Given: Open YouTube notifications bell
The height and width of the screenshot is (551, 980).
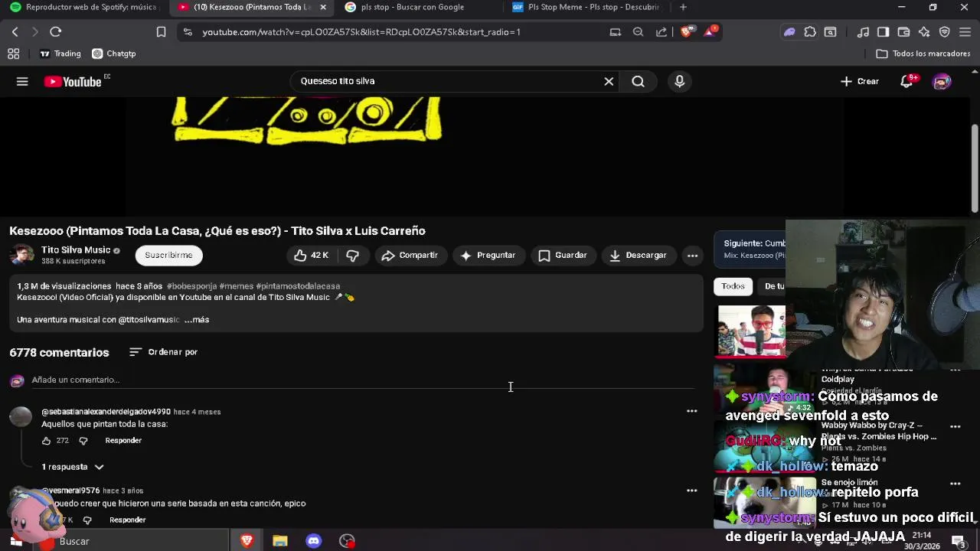Looking at the screenshot, I should pyautogui.click(x=906, y=81).
